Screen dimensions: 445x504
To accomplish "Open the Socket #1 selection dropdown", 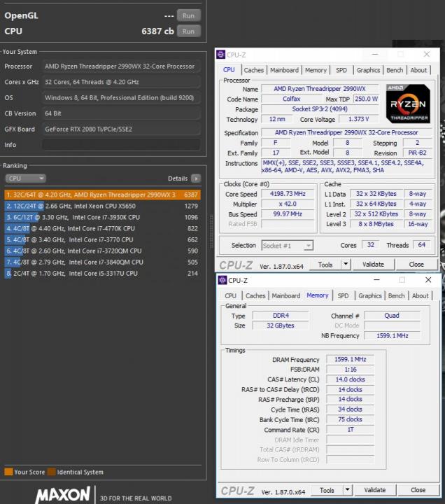I will point(288,246).
